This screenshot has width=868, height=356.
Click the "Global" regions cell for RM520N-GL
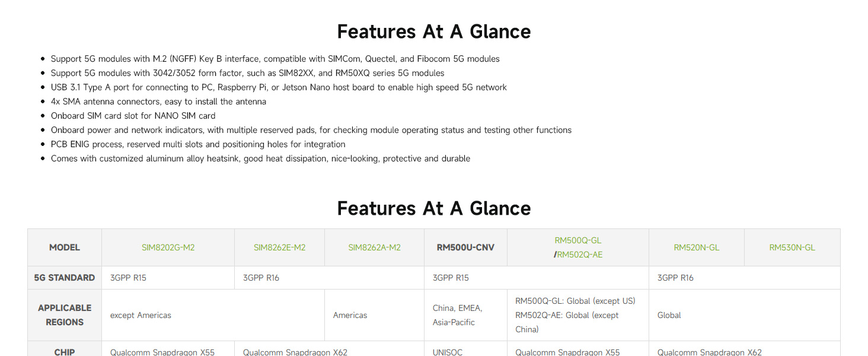[x=669, y=315]
